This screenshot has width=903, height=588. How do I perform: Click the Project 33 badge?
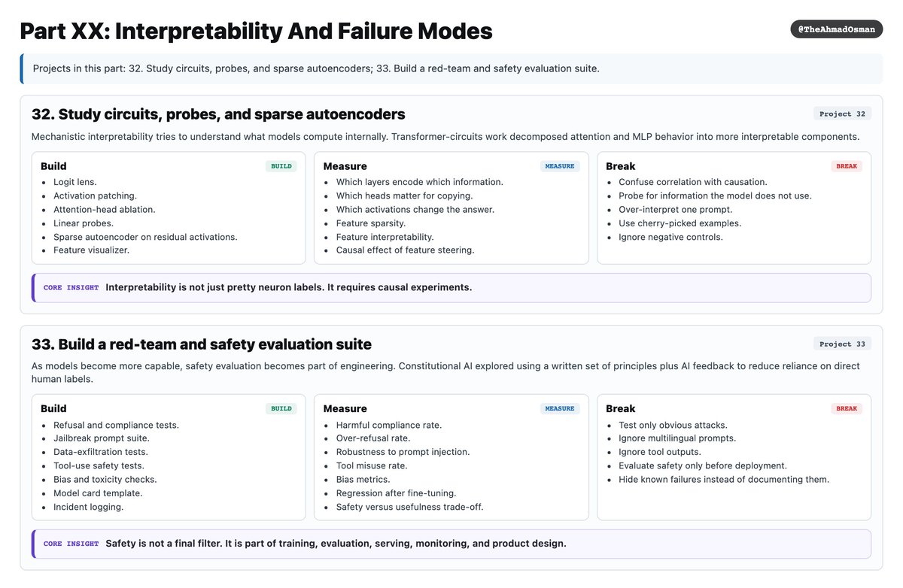[842, 344]
